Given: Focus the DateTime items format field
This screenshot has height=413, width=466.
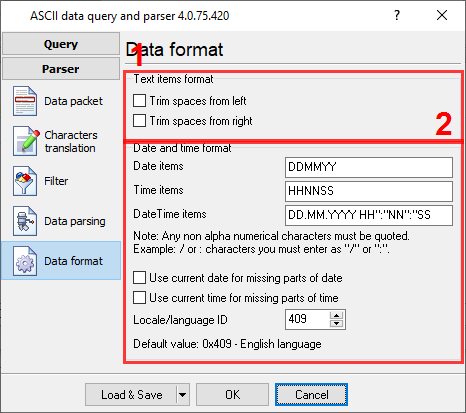Looking at the screenshot, I should click(x=369, y=215).
